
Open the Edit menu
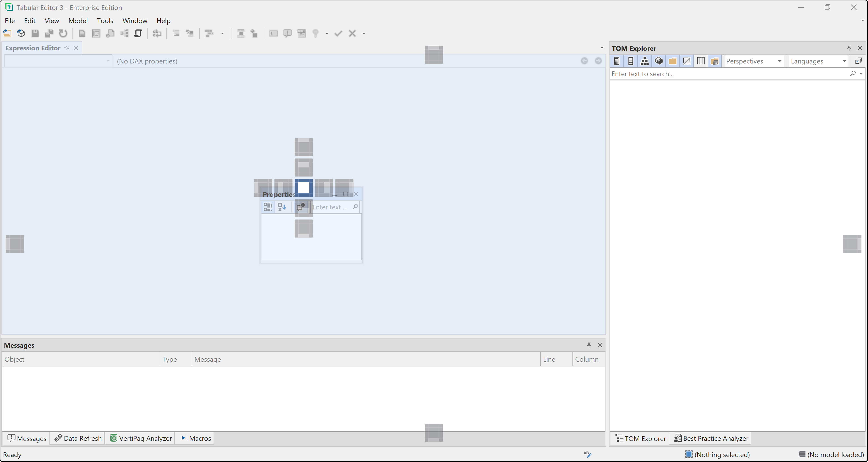pos(30,21)
